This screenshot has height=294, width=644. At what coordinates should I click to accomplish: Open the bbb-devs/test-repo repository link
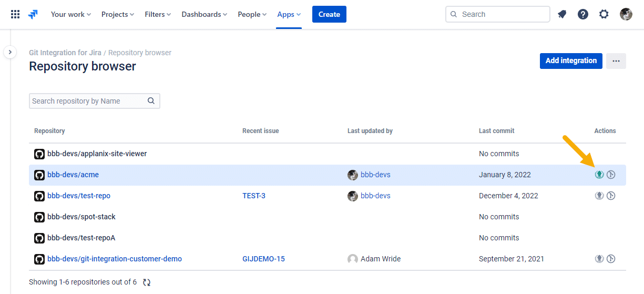pos(79,196)
